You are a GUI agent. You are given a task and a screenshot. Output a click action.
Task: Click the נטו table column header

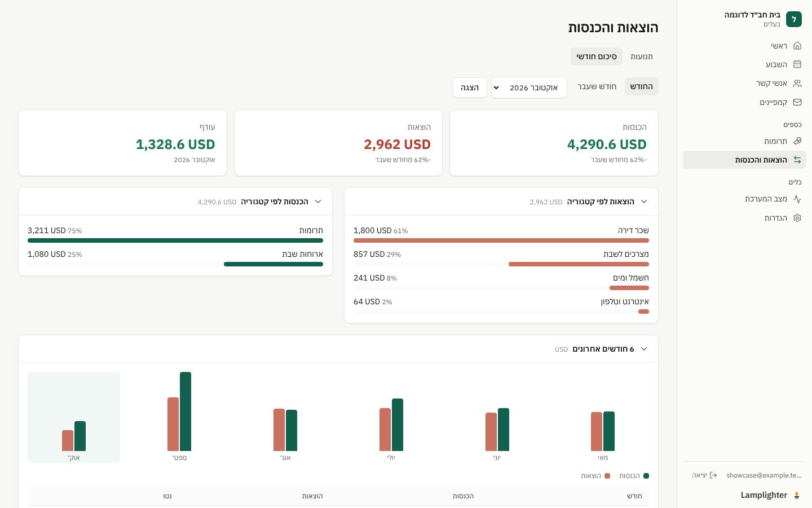[167, 496]
